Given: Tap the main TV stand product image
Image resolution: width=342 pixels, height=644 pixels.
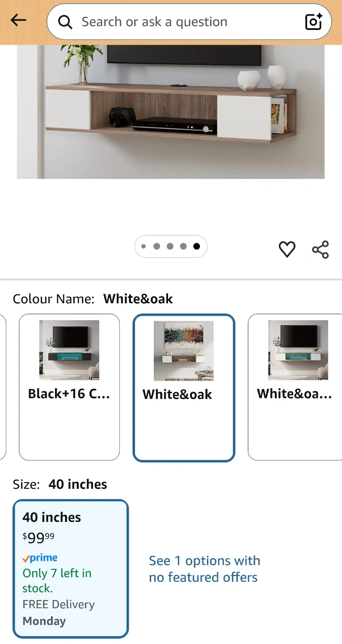Looking at the screenshot, I should (171, 112).
